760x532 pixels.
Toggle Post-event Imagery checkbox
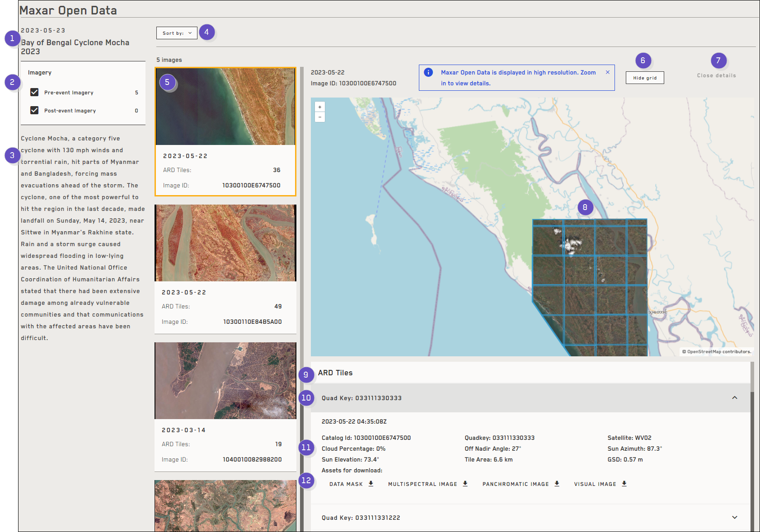pos(34,110)
